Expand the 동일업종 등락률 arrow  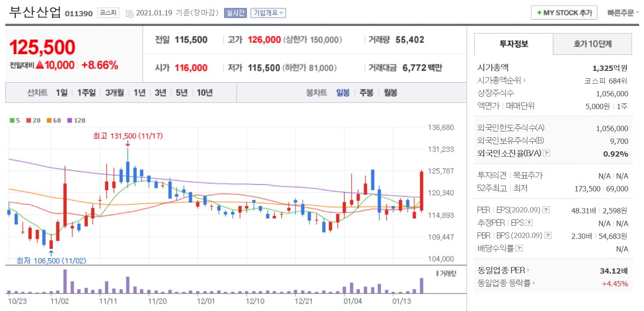[x=534, y=283]
